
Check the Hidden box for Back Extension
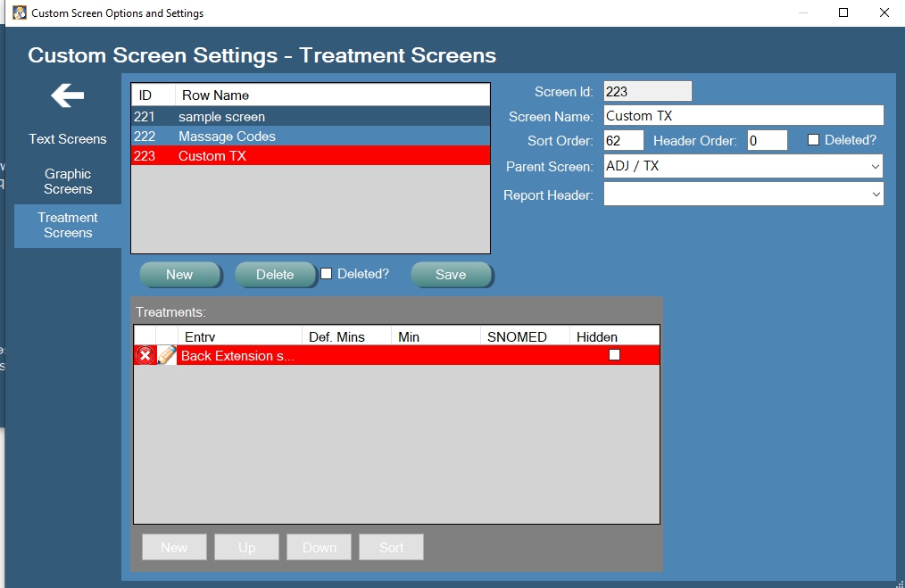(614, 355)
